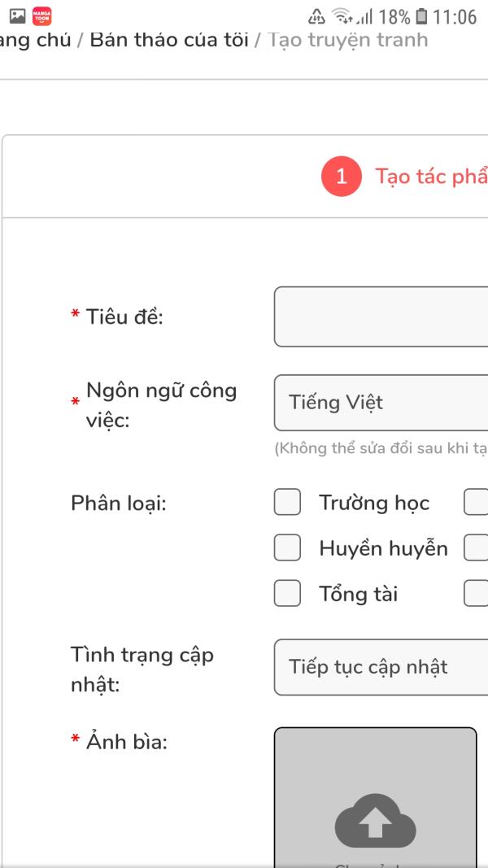Tap the step 1 red circle badge
Image resolution: width=488 pixels, height=868 pixels.
pos(341,177)
